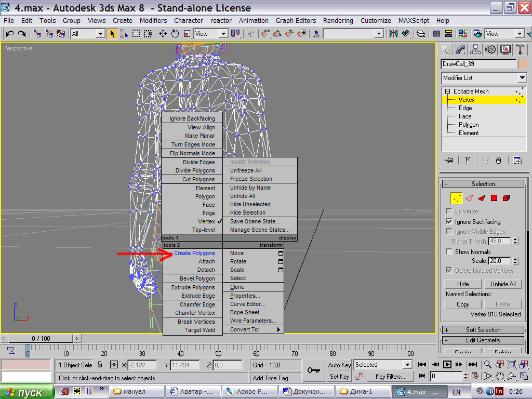Toggle absolute/offset transform type-in mode
The height and width of the screenshot is (399, 532).
(x=114, y=365)
